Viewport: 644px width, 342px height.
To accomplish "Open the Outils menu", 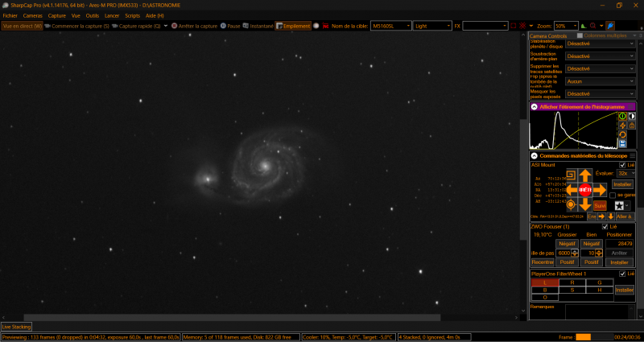I will coord(93,15).
